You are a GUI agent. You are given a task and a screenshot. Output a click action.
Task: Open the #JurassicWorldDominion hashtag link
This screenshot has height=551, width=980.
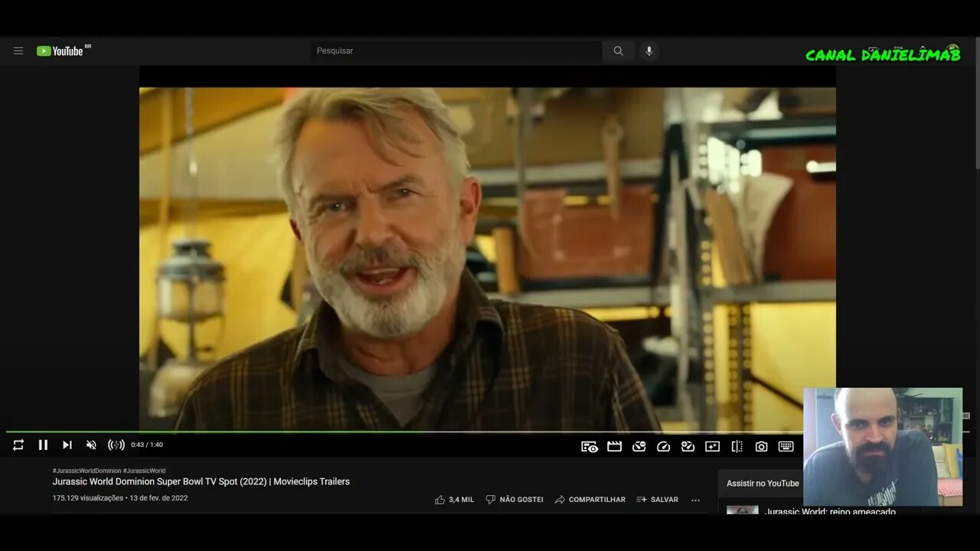[x=87, y=471]
